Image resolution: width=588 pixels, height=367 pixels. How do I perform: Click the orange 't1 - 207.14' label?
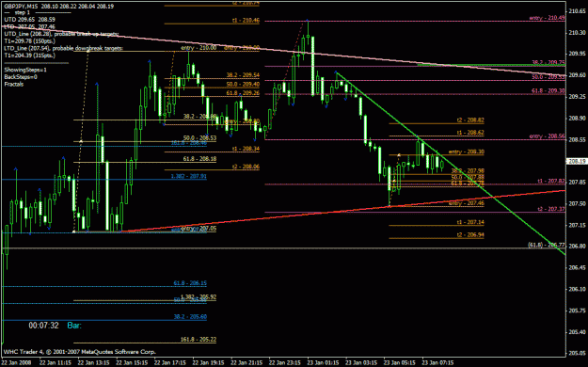[x=470, y=222]
